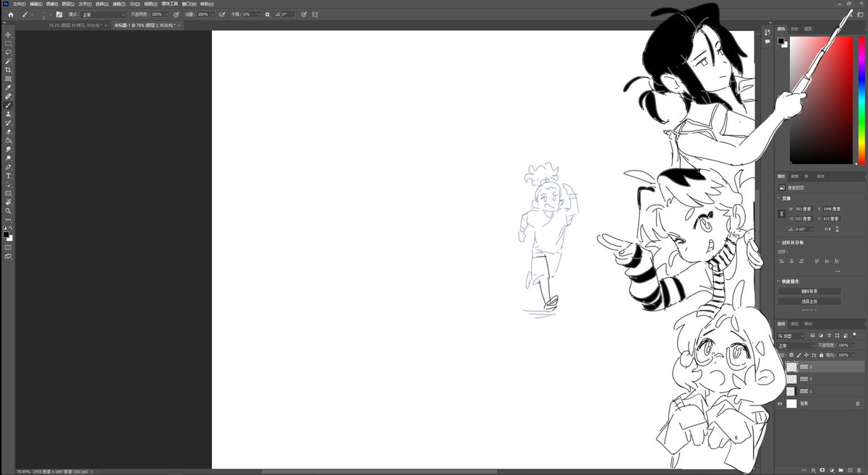Select the Crop tool in the toolbar
Image resolution: width=868 pixels, height=475 pixels.
[9, 70]
